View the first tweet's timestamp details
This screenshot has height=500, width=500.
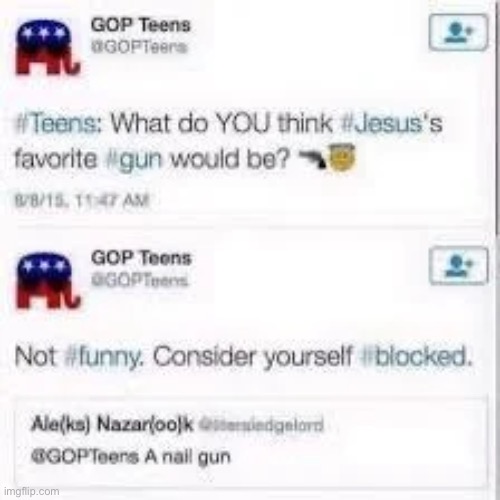82,201
